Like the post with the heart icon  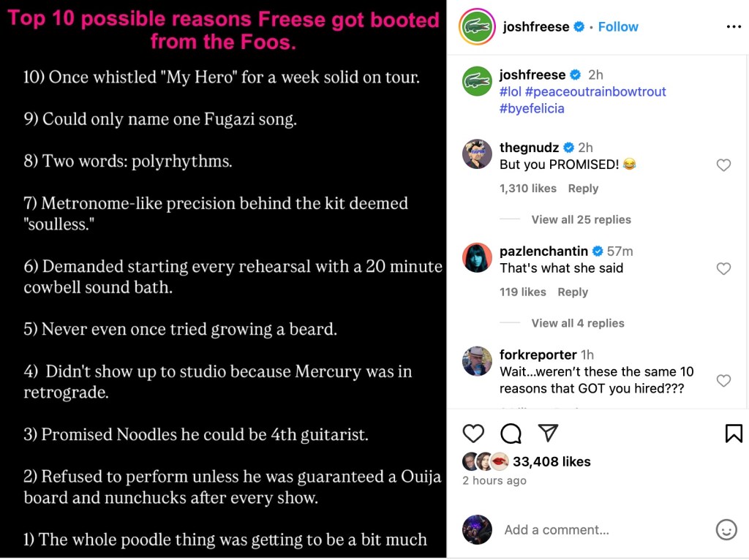tap(473, 434)
